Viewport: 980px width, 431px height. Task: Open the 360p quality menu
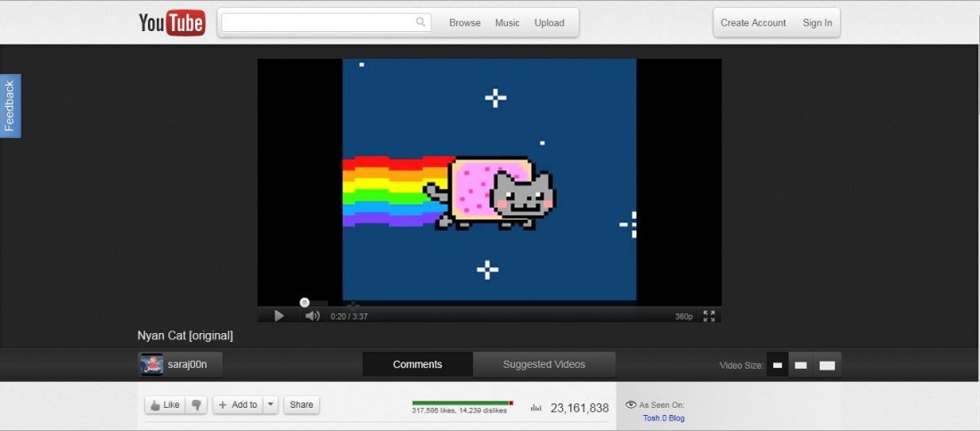coord(683,316)
